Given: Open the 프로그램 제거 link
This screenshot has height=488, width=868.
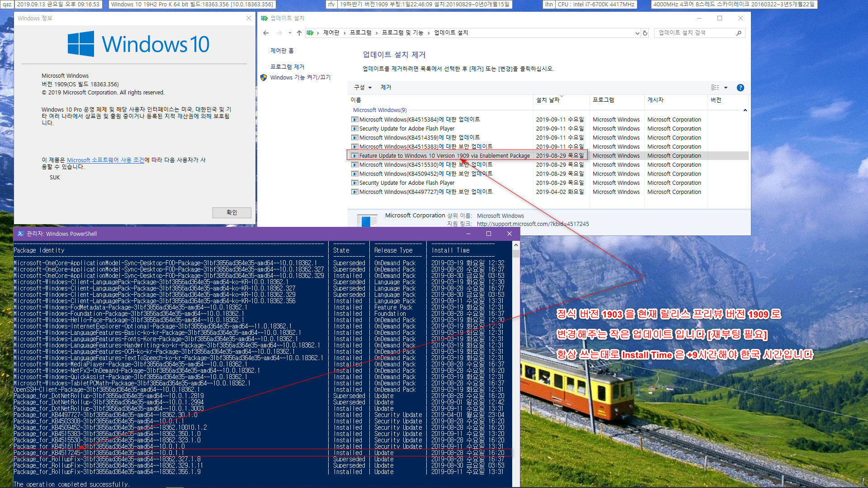Looking at the screenshot, I should click(287, 67).
